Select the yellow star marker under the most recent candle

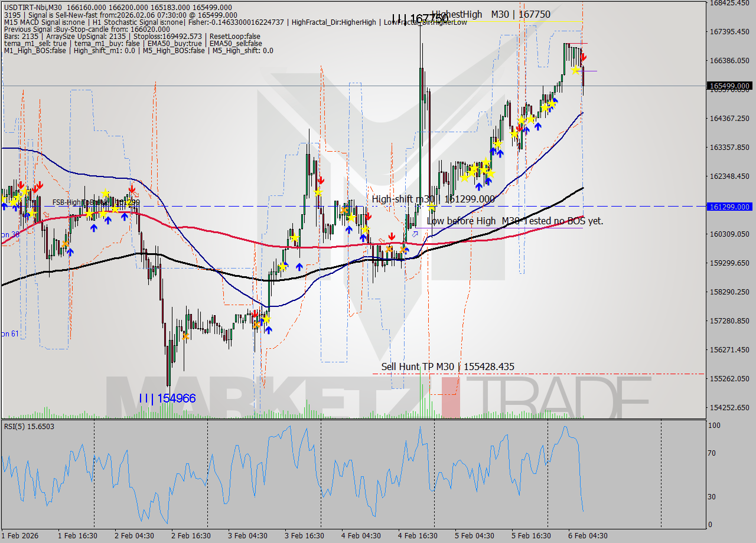[x=576, y=70]
